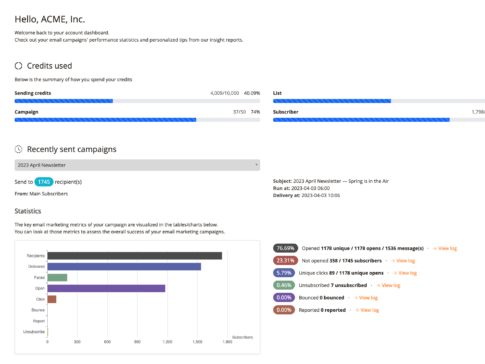Click the Credits used circle icon
Image resolution: width=485 pixels, height=364 pixels.
point(18,66)
